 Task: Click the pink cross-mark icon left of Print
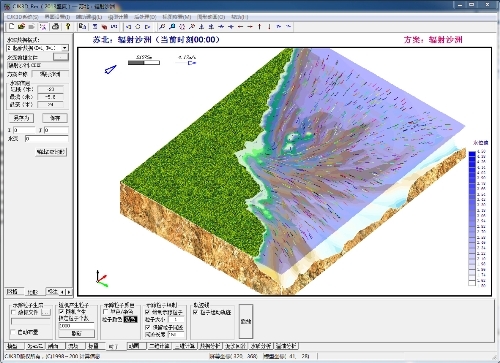[x=43, y=27]
